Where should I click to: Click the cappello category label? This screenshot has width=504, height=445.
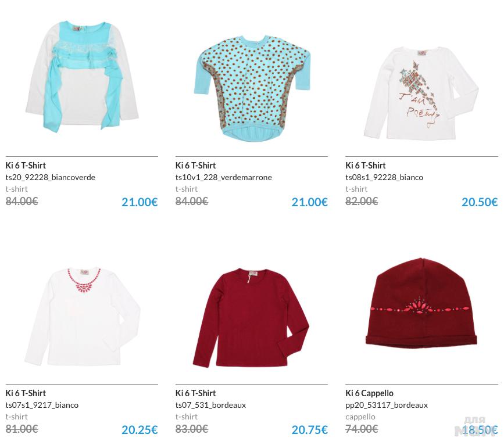point(360,417)
